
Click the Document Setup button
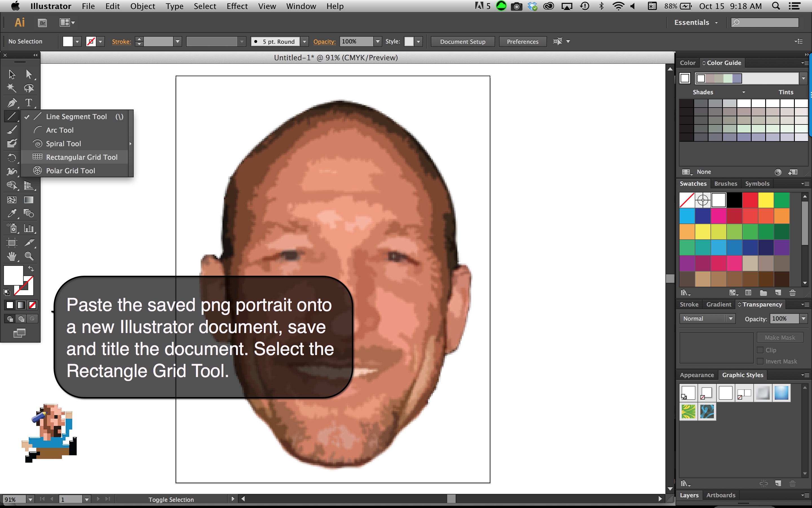click(x=463, y=41)
